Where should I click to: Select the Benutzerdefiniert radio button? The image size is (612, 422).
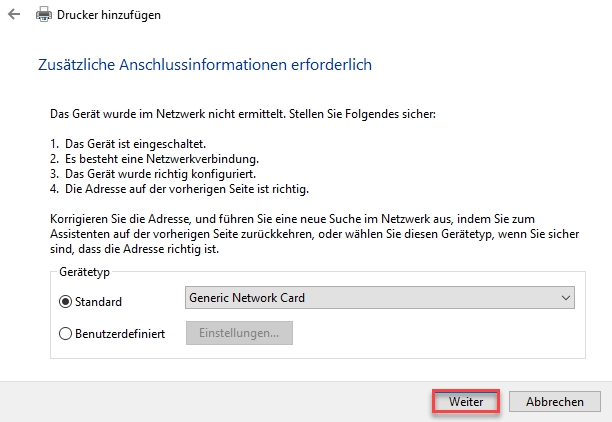pos(66,333)
